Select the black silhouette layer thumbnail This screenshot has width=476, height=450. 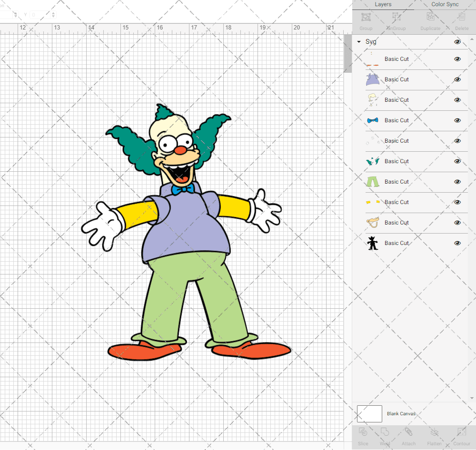pos(373,243)
